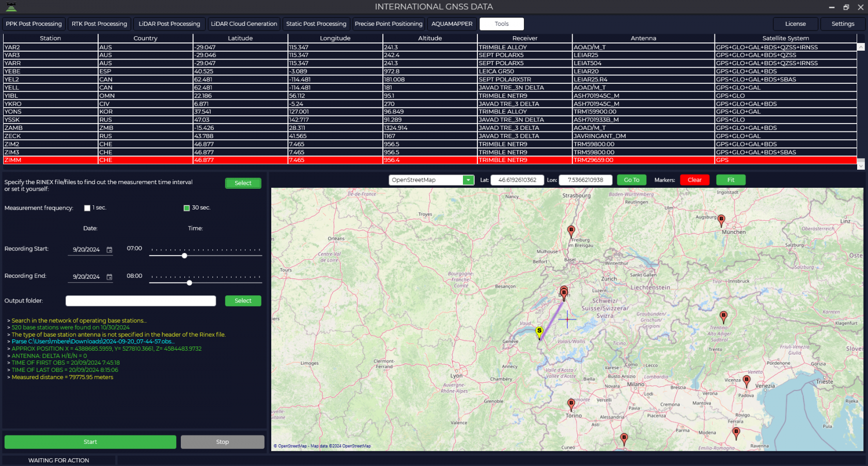Viewport: 868px width, 466px height.
Task: Switch to LiDAR Post Processing tab
Action: point(169,24)
